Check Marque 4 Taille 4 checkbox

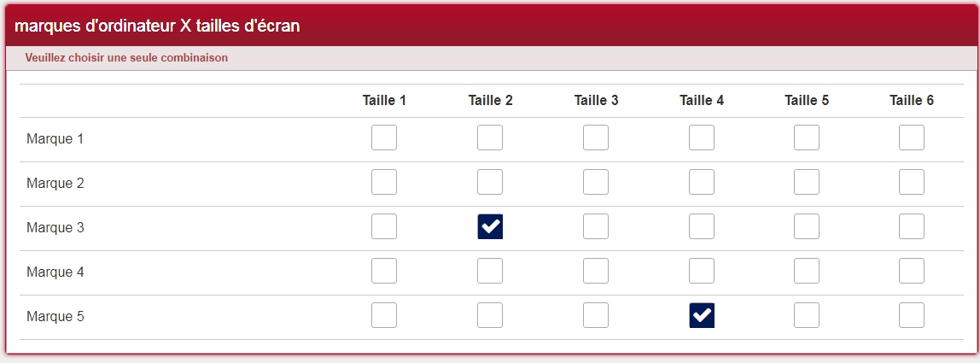tap(702, 271)
